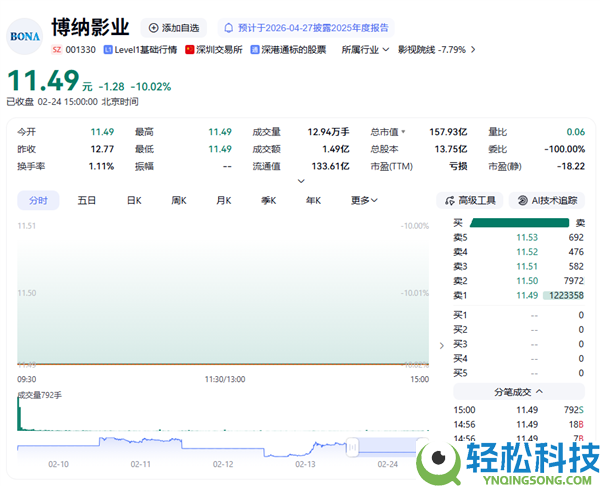Click the BONA company logo

pyautogui.click(x=25, y=35)
